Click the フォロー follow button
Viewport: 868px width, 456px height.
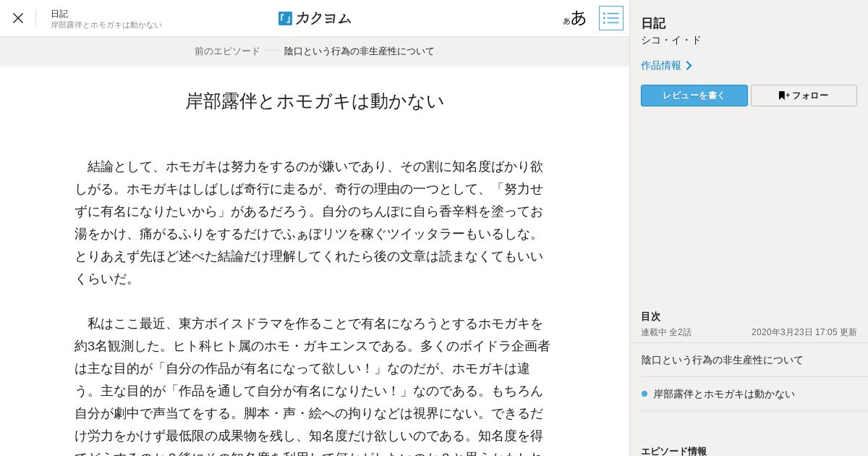tap(804, 96)
